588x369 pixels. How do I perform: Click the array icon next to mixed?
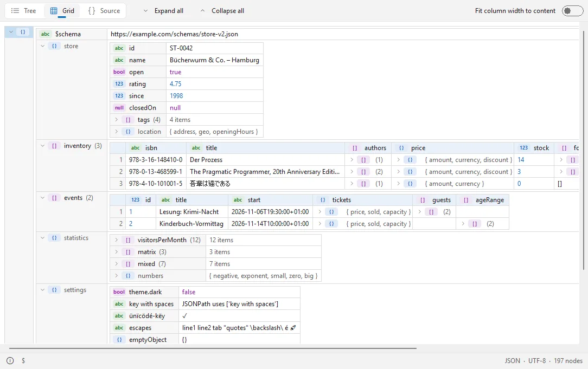click(x=128, y=264)
